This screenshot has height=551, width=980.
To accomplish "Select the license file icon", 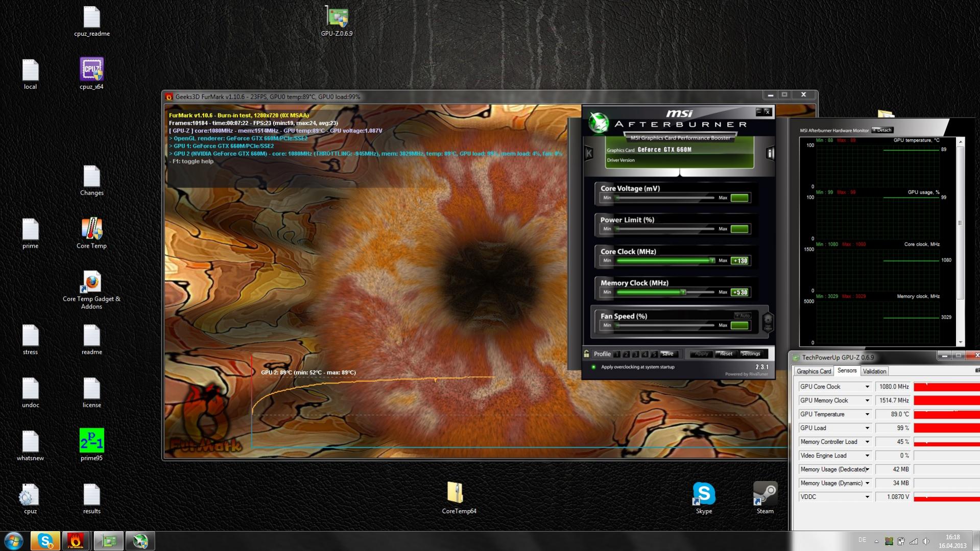I will click(x=91, y=392).
